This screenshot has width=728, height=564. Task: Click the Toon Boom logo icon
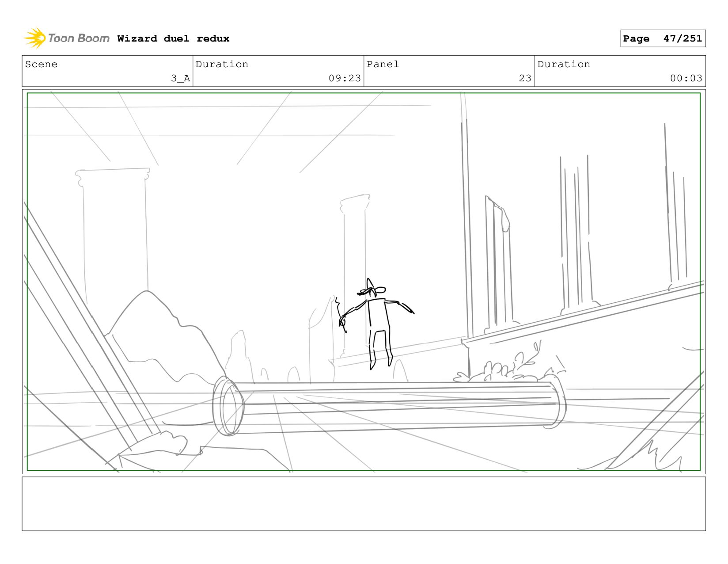(x=35, y=38)
